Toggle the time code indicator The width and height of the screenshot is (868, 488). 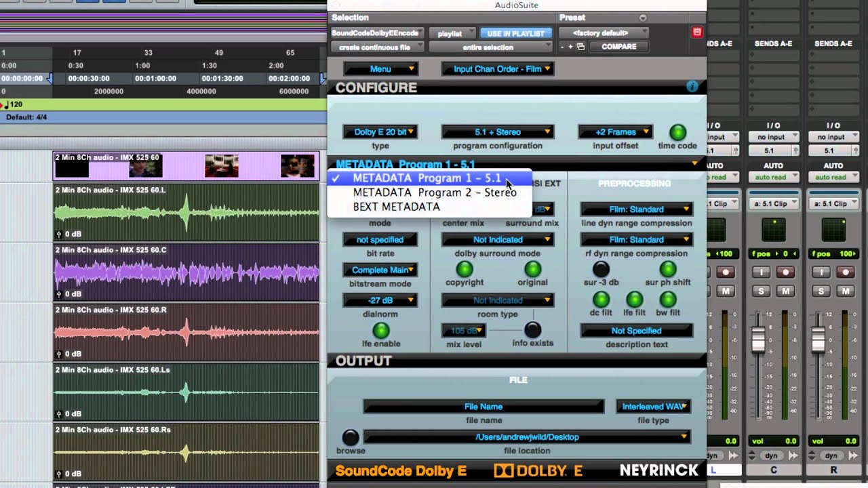click(x=677, y=132)
